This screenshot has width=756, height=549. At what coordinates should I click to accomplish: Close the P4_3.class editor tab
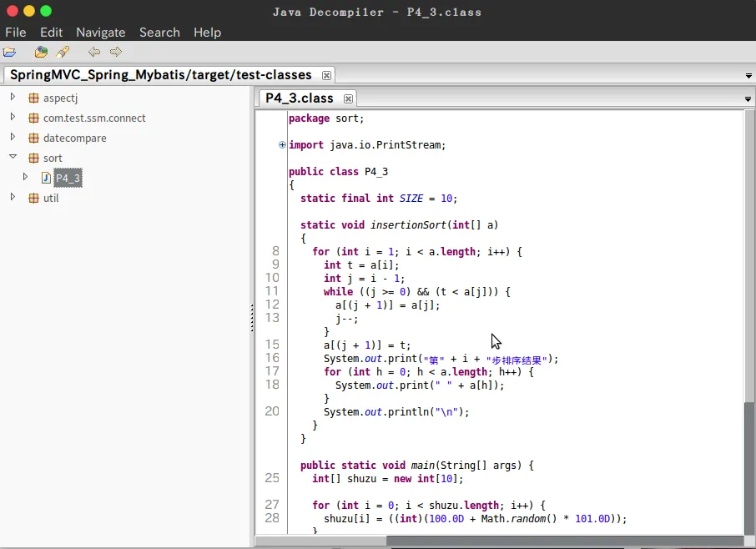coord(348,98)
